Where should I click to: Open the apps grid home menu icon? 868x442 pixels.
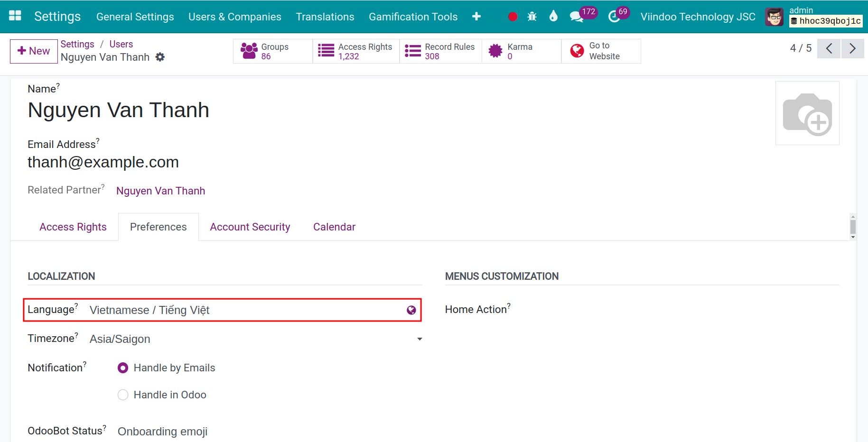pyautogui.click(x=15, y=16)
